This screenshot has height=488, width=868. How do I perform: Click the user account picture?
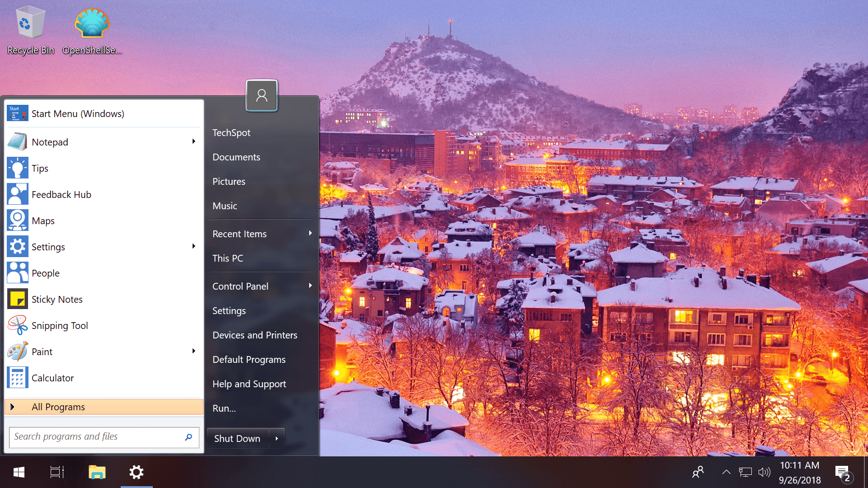(261, 95)
